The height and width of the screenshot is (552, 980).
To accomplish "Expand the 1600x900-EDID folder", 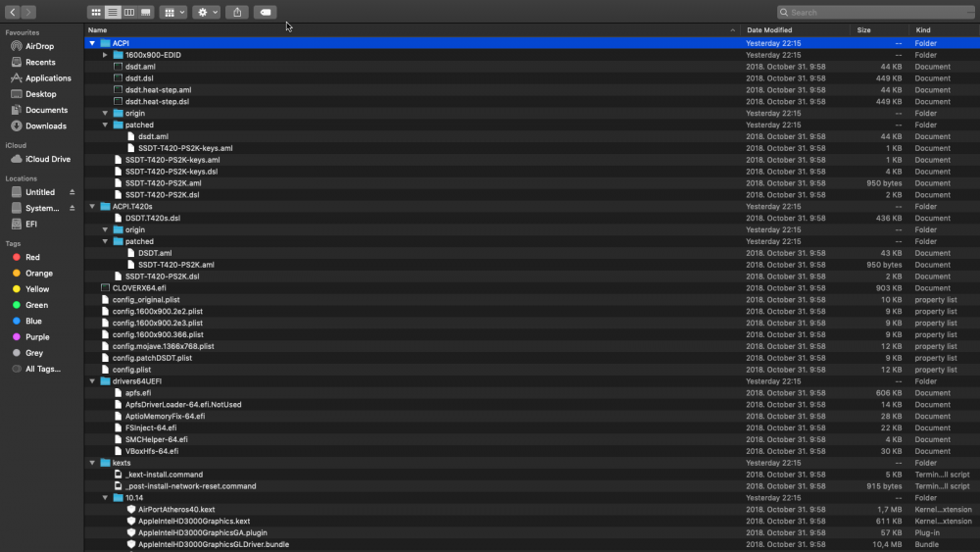I will (105, 55).
